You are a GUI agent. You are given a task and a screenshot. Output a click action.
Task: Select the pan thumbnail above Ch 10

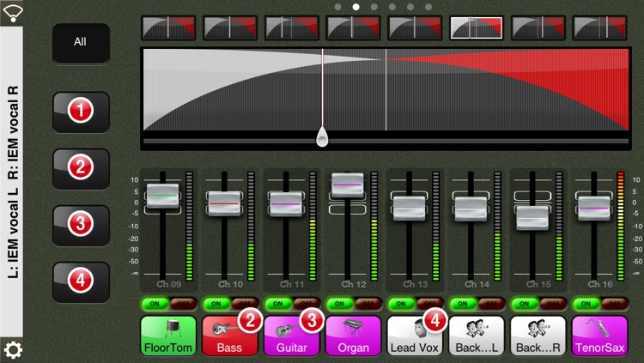point(230,27)
